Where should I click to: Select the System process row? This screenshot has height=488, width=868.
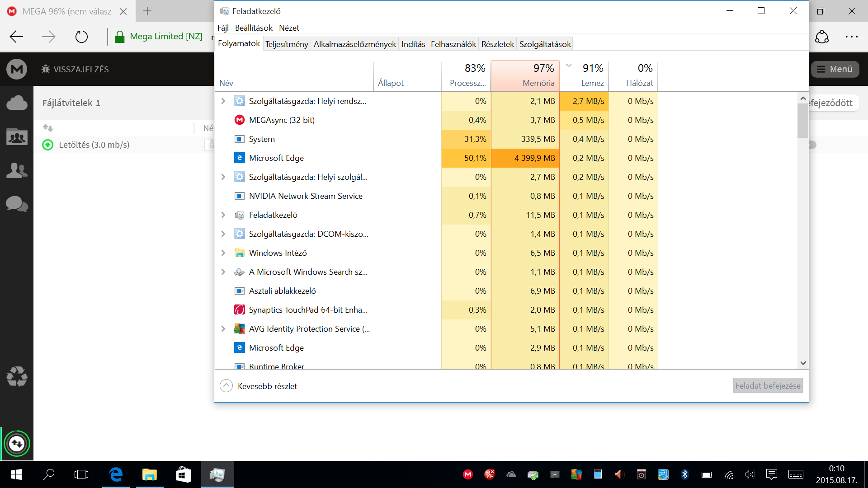(436, 139)
